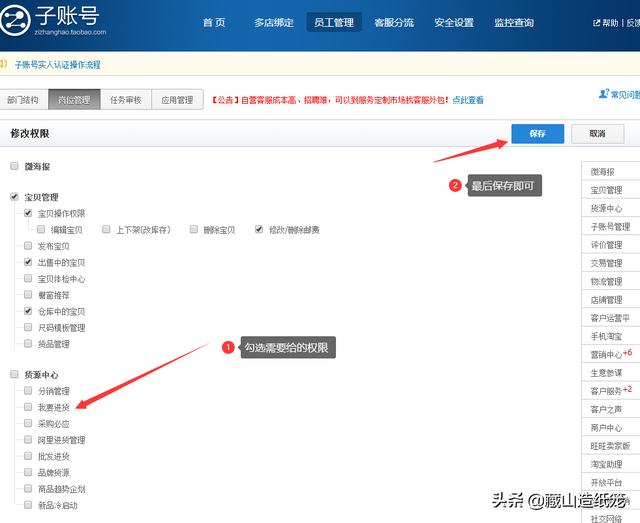
Task: Click the 取消 button
Action: 597,133
